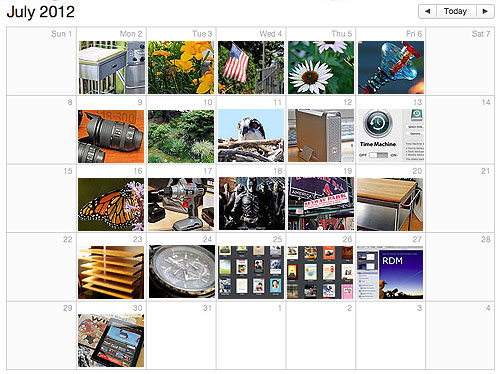Select the day cell numbered 28

(460, 267)
